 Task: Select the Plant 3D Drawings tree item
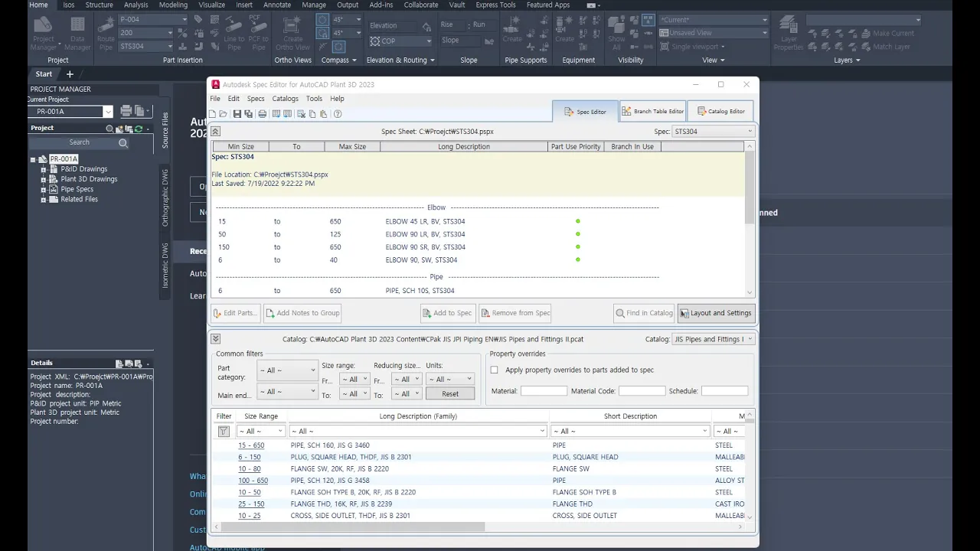[x=89, y=179]
